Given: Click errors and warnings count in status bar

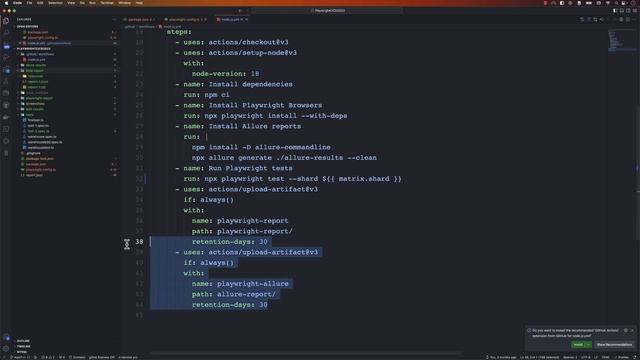Looking at the screenshot, I should [49, 357].
